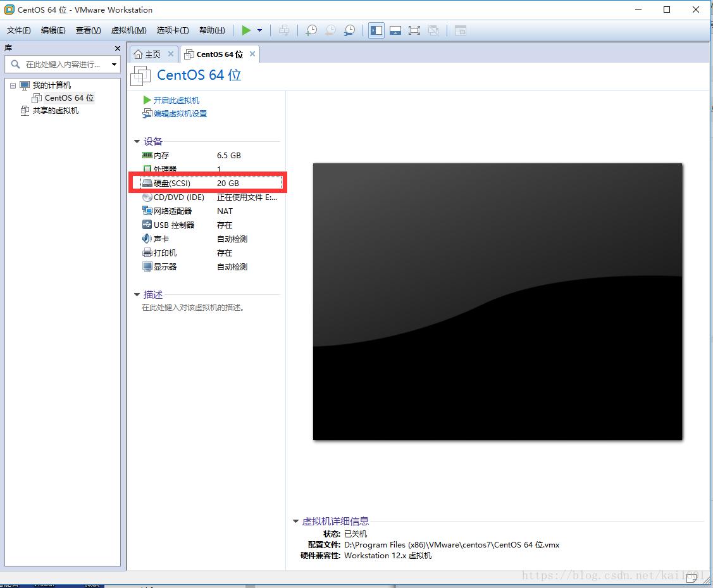The width and height of the screenshot is (713, 588).
Task: Close the 库 library panel
Action: pos(117,48)
